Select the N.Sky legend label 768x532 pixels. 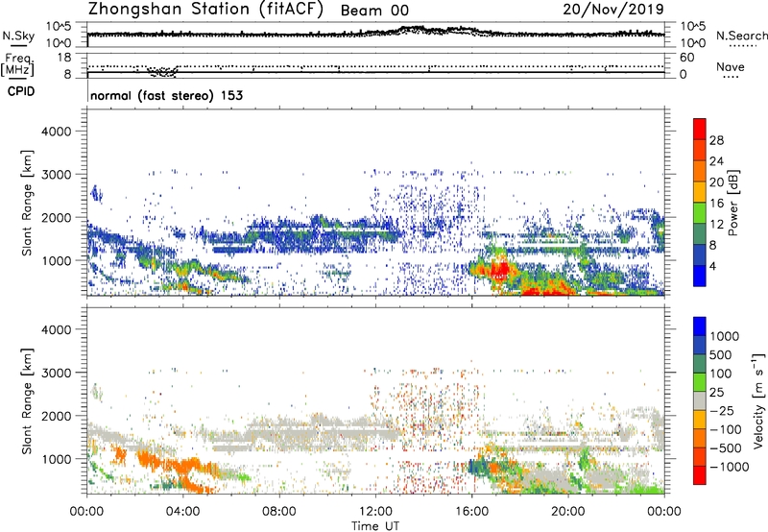18,36
